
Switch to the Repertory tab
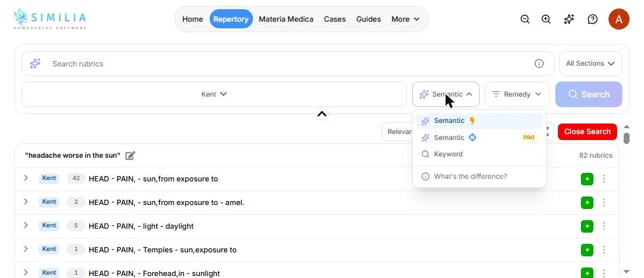tap(231, 19)
